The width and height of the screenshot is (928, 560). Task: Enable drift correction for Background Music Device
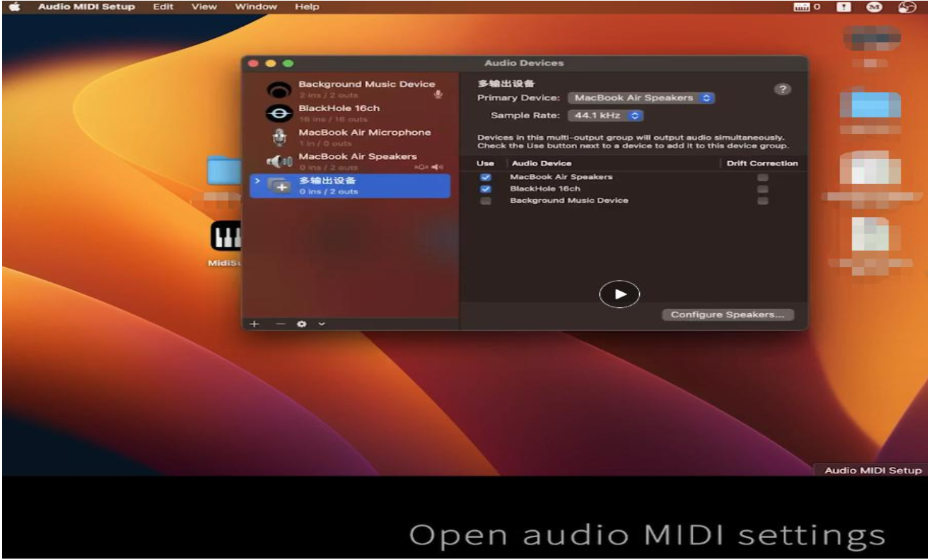tap(762, 201)
